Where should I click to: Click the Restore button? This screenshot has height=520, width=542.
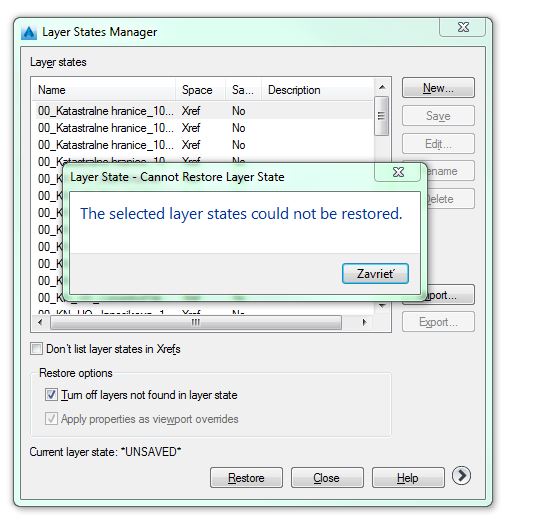[x=246, y=478]
